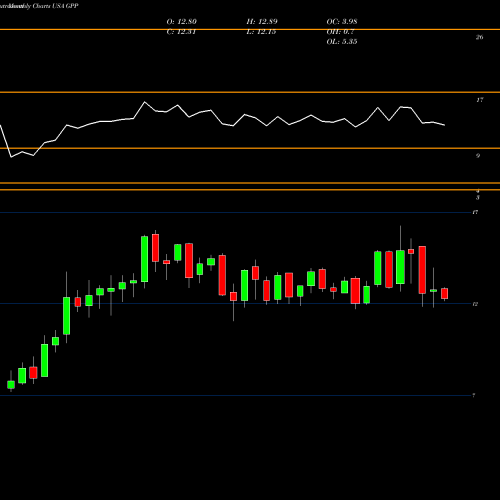Select the close value 'C: 12.31'
500x500 pixels.
[x=181, y=32]
